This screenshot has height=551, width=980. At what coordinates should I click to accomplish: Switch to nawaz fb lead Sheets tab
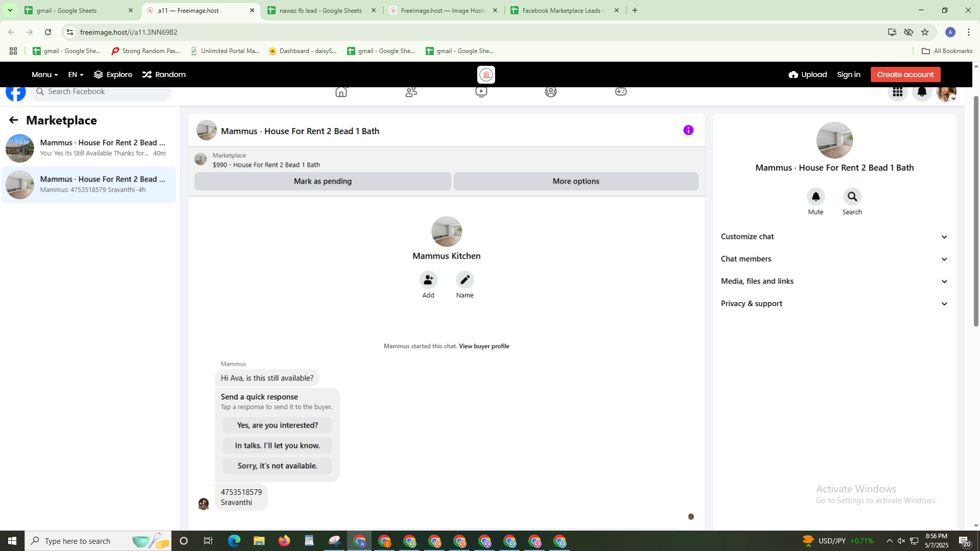tap(321, 10)
